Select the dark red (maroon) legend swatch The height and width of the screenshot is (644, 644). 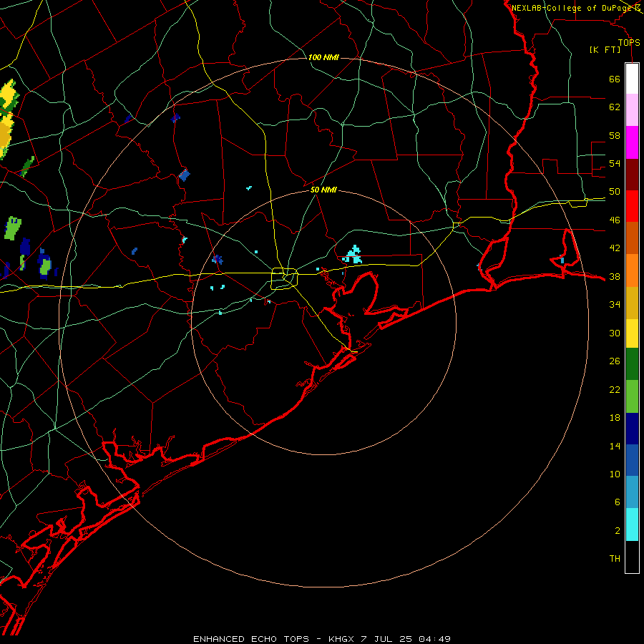pos(632,175)
